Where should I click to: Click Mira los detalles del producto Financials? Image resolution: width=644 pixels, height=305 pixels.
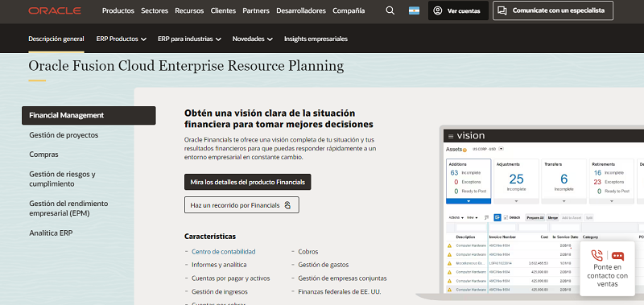248,182
